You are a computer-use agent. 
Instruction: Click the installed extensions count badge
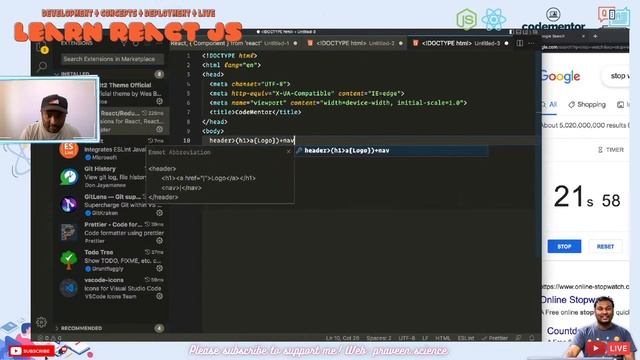159,74
